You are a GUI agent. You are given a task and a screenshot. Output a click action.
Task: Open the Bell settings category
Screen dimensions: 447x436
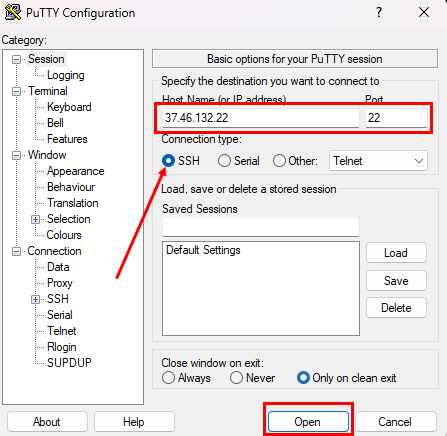point(55,123)
